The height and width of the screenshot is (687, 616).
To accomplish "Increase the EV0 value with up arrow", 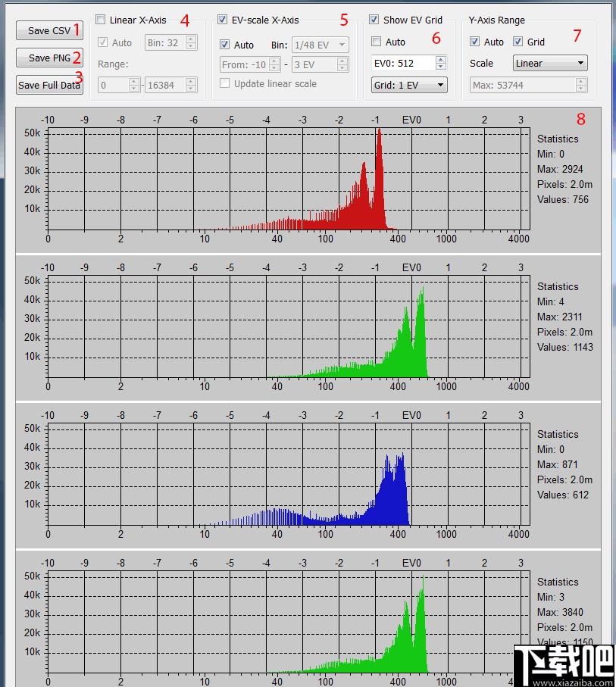I will coord(442,59).
